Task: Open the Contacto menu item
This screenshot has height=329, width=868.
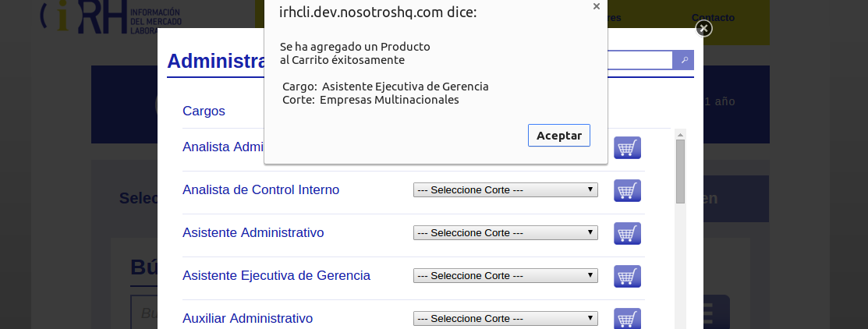Action: 713,18
